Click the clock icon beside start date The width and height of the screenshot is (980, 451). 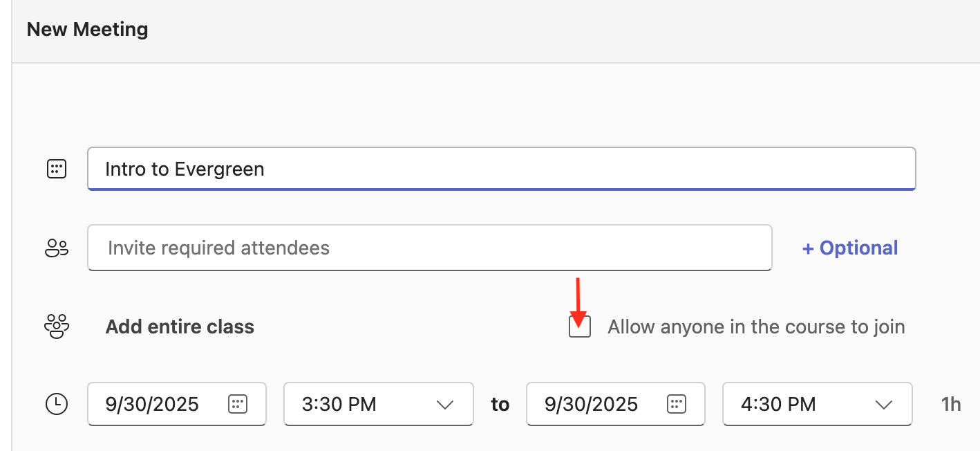coord(57,404)
